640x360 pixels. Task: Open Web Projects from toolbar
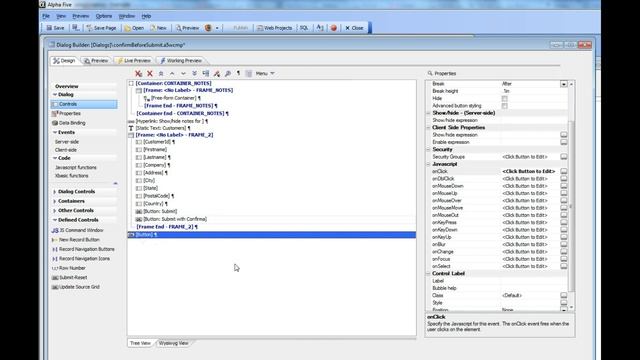click(275, 28)
